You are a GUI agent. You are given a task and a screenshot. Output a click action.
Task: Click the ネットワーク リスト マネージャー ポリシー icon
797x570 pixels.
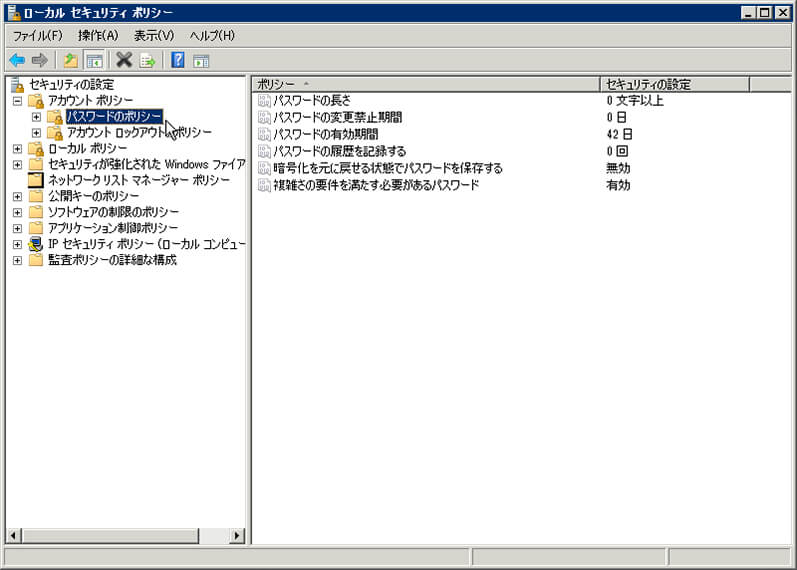(36, 180)
